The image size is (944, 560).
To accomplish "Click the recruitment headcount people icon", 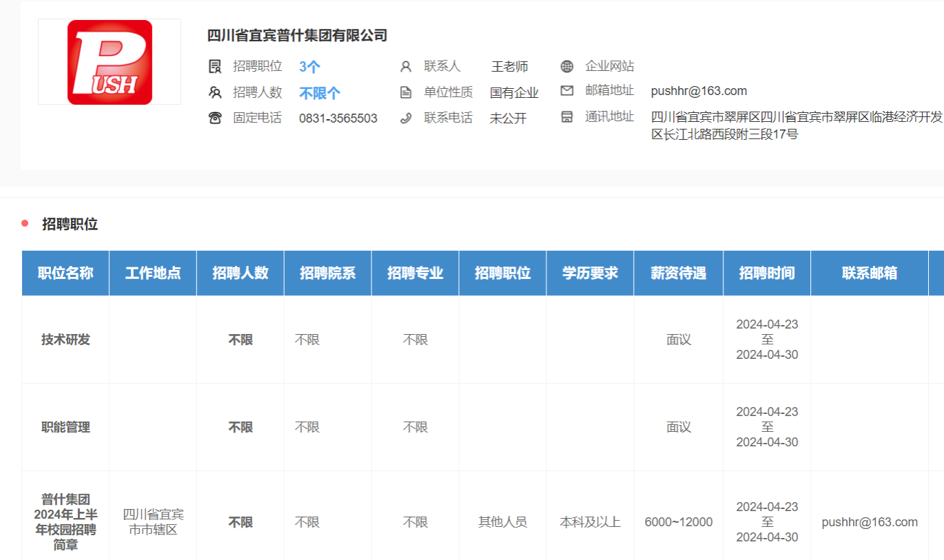I will pyautogui.click(x=215, y=92).
